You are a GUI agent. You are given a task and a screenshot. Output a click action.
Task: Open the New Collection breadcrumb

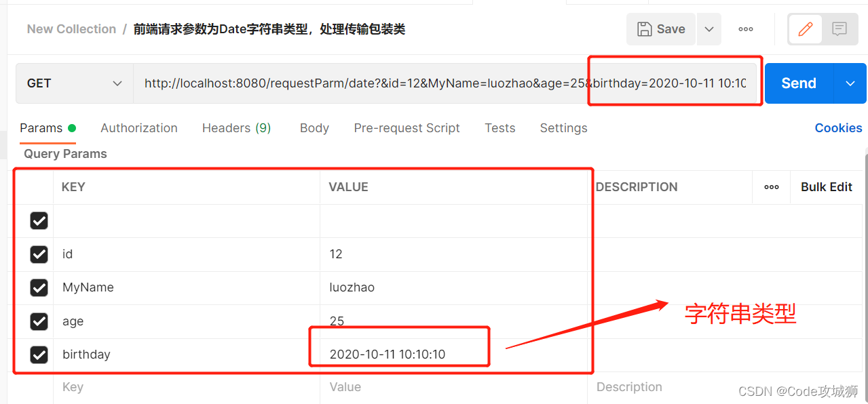tap(71, 29)
